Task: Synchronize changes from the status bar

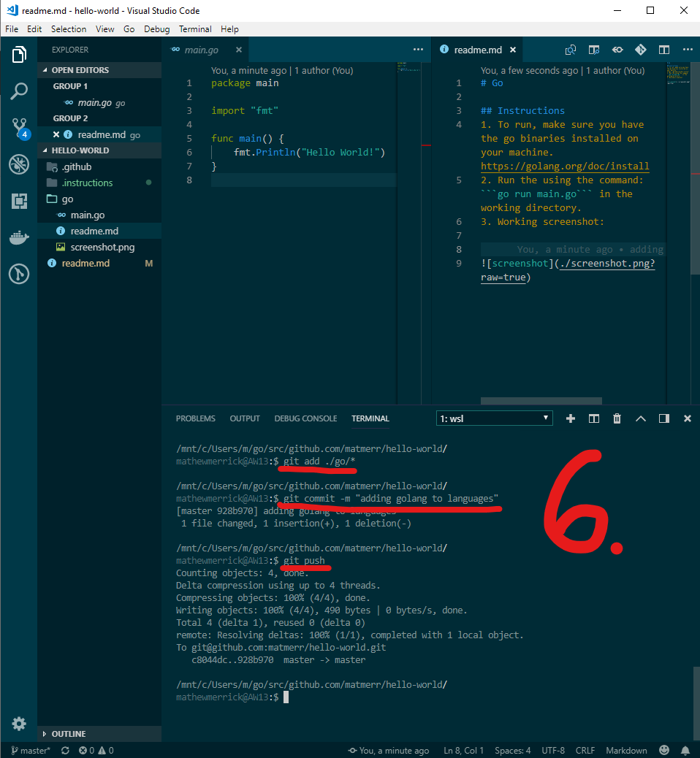Action: [65, 750]
